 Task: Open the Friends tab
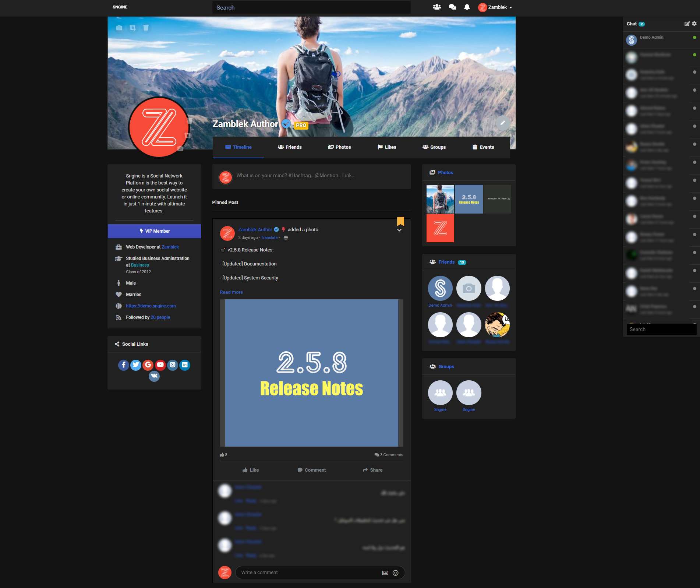290,147
